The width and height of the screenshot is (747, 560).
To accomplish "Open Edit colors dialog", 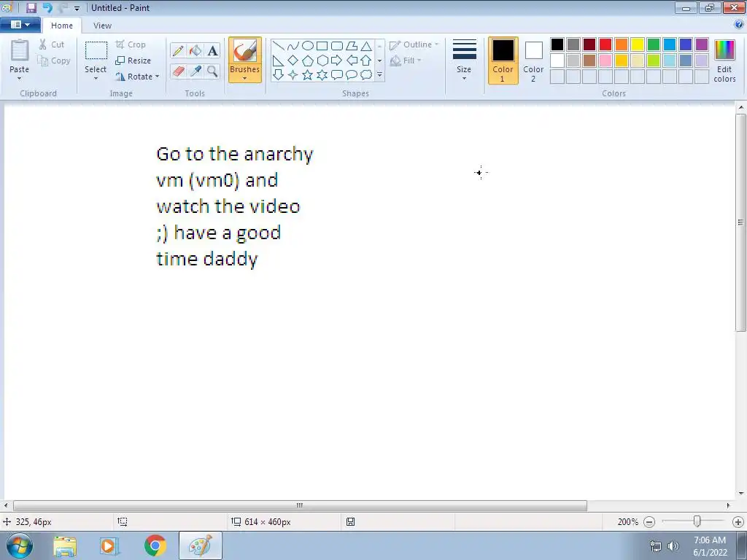I will [724, 61].
